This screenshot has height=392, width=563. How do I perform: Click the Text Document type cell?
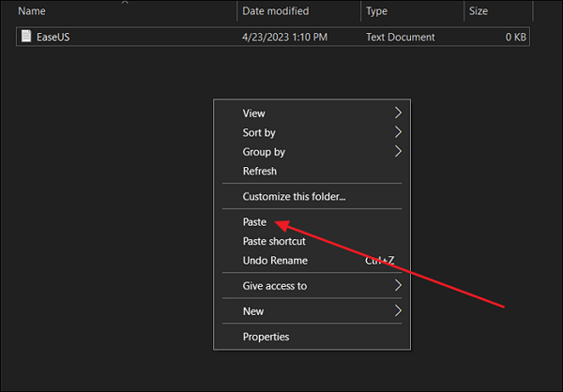(x=401, y=38)
